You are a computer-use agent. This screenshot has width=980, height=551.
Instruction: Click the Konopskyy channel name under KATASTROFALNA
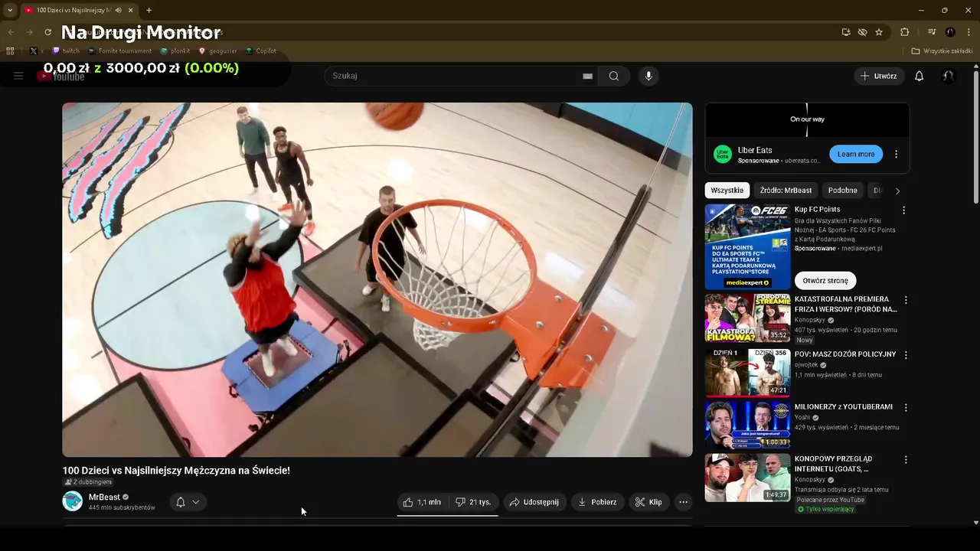click(809, 320)
